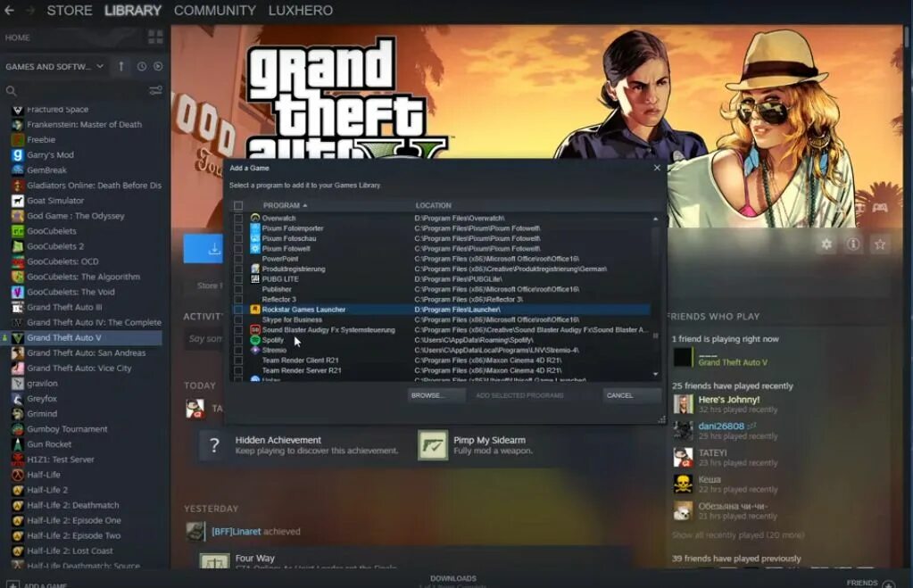The width and height of the screenshot is (913, 588).
Task: Select Grand Theft Auto: San Andreas in sidebar
Action: pos(87,352)
